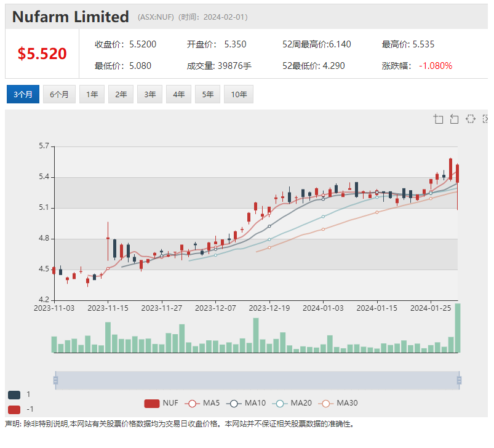Click the long-wick candlestick at 2023-11-15
Image resolution: width=494 pixels, height=448 pixels.
108,241
